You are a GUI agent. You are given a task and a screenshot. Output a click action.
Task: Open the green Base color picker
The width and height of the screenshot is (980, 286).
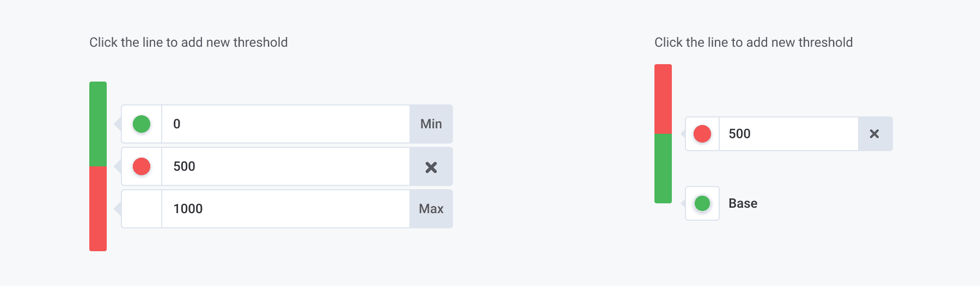click(702, 203)
